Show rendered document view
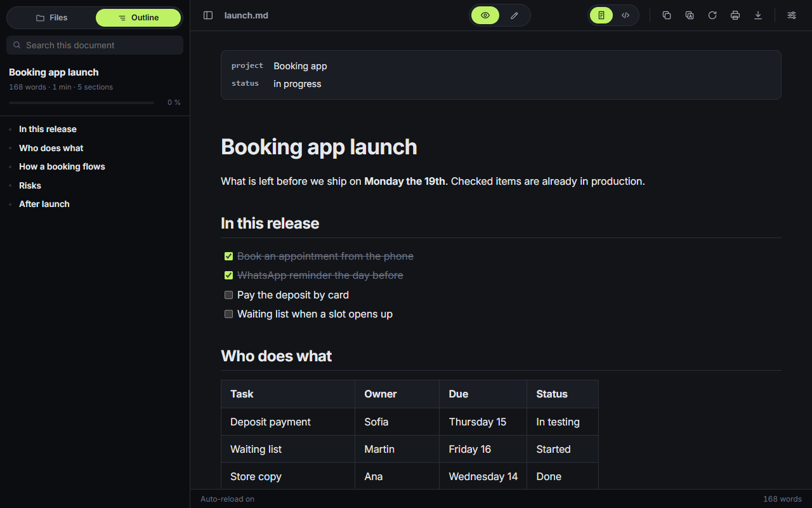 click(601, 15)
